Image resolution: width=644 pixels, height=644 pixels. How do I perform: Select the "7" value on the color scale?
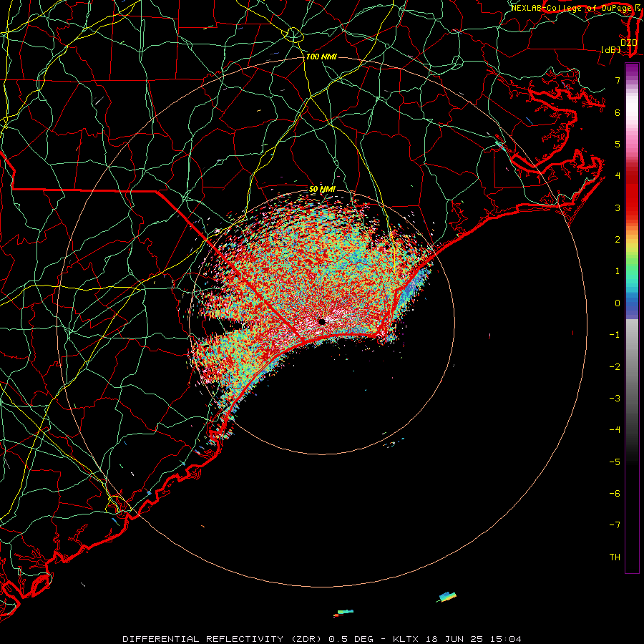click(618, 80)
